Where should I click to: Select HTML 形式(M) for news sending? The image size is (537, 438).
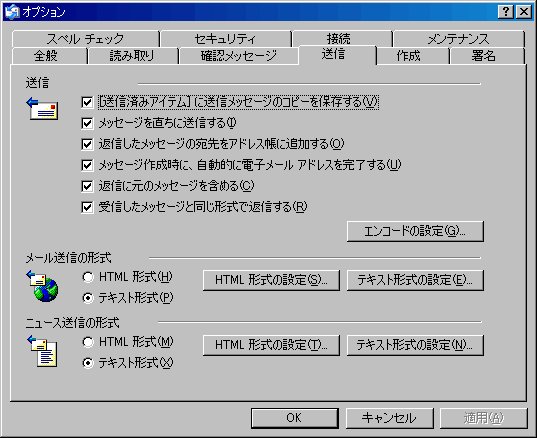coord(88,342)
